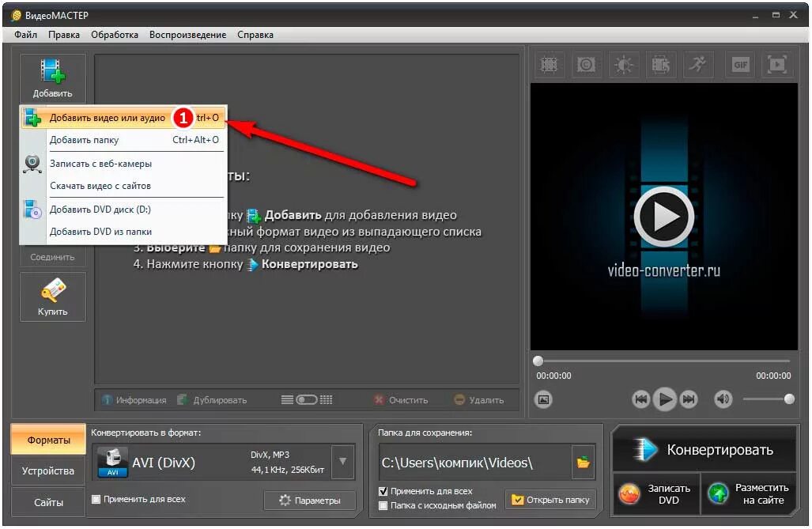812x529 pixels.
Task: Click the grid view tiles icon
Action: tap(327, 400)
